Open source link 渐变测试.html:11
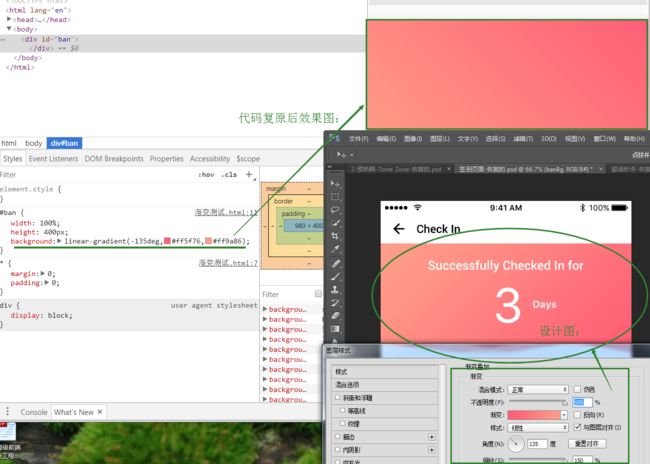This screenshot has width=650, height=464. (x=226, y=212)
